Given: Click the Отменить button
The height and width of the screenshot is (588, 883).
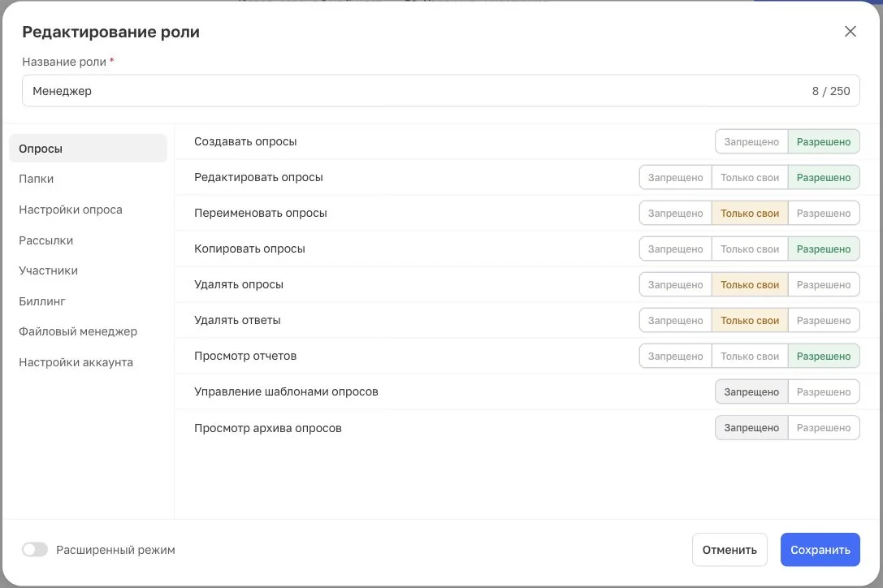Looking at the screenshot, I should 729,550.
